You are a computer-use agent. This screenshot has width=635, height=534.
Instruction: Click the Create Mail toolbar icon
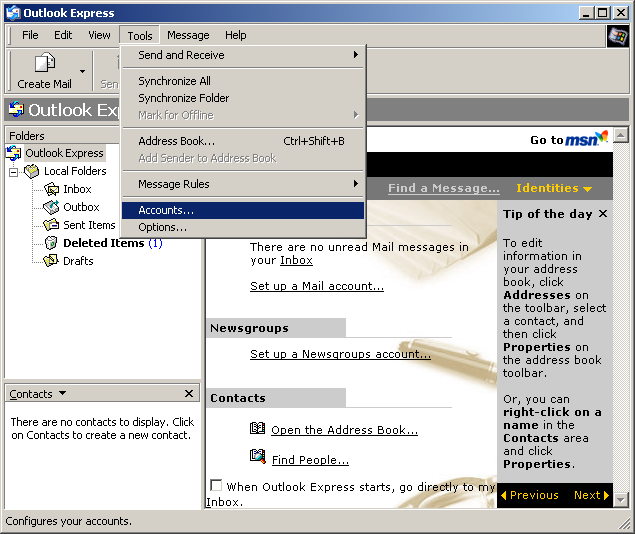click(45, 63)
